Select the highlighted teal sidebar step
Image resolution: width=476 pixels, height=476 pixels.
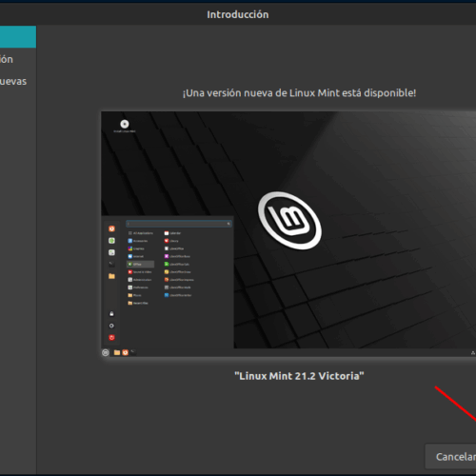(18, 37)
